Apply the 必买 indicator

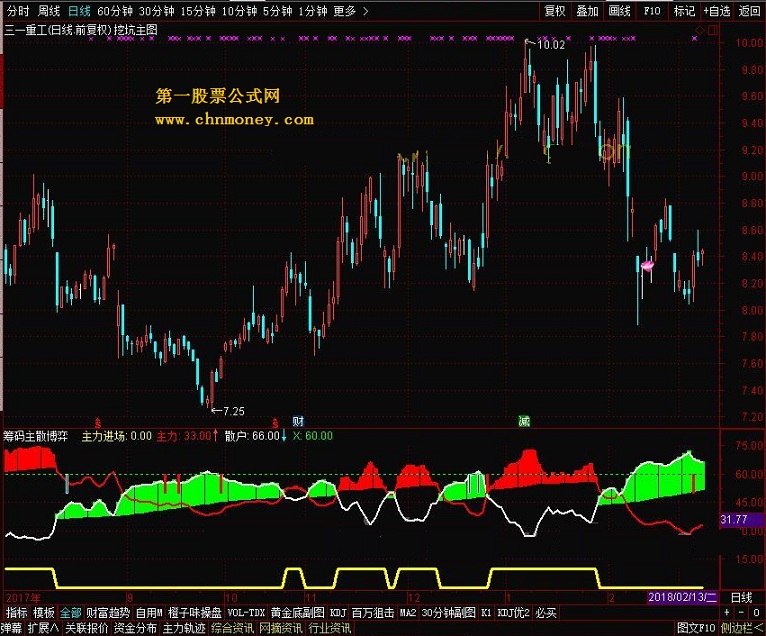[x=546, y=613]
